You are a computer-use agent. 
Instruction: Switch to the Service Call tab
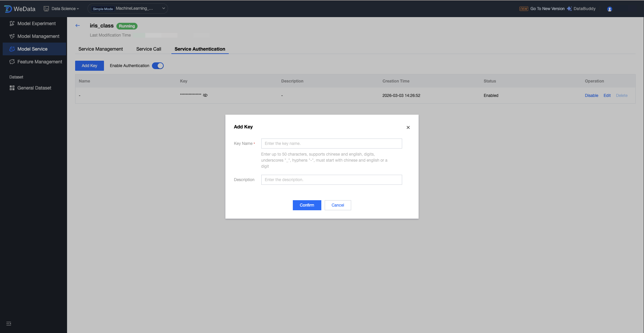point(149,49)
